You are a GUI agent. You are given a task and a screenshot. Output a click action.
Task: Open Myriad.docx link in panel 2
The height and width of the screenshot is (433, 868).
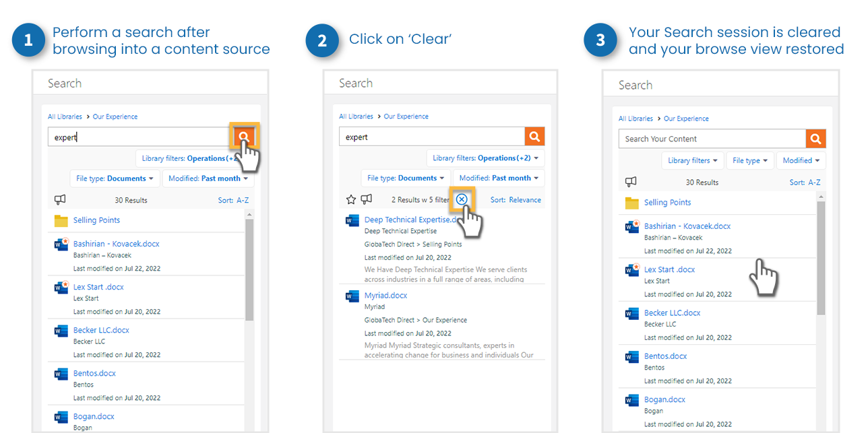pos(385,295)
